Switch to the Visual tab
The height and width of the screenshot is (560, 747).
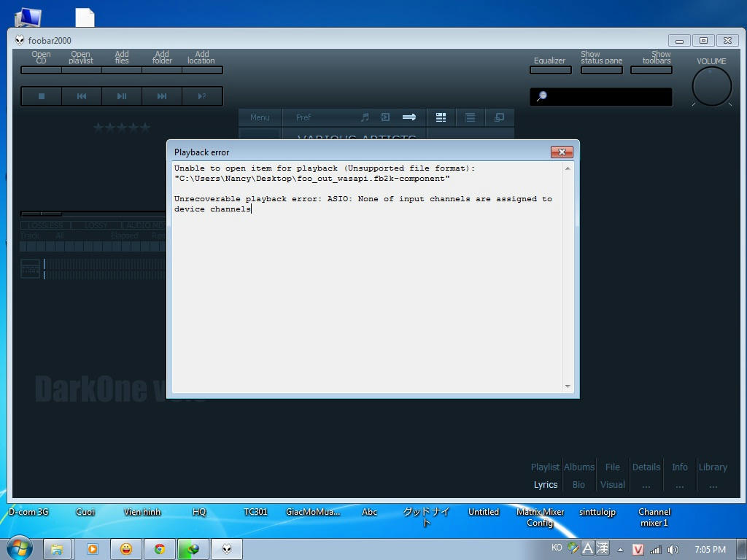click(x=613, y=485)
